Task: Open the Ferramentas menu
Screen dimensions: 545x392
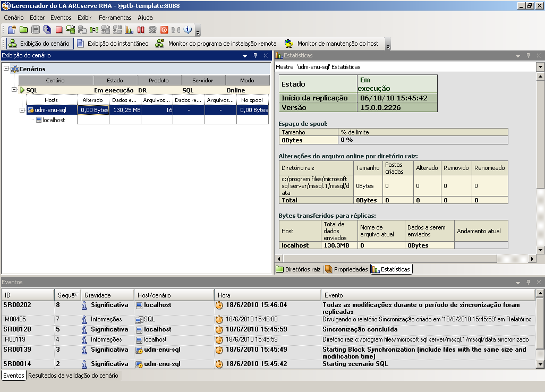Action: (115, 18)
